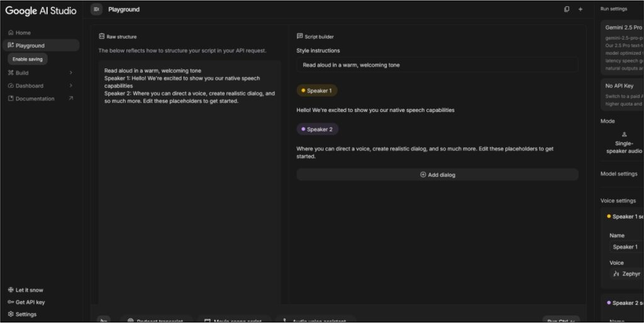The height and width of the screenshot is (323, 644).
Task: Open the Build sidebar item
Action: point(41,73)
